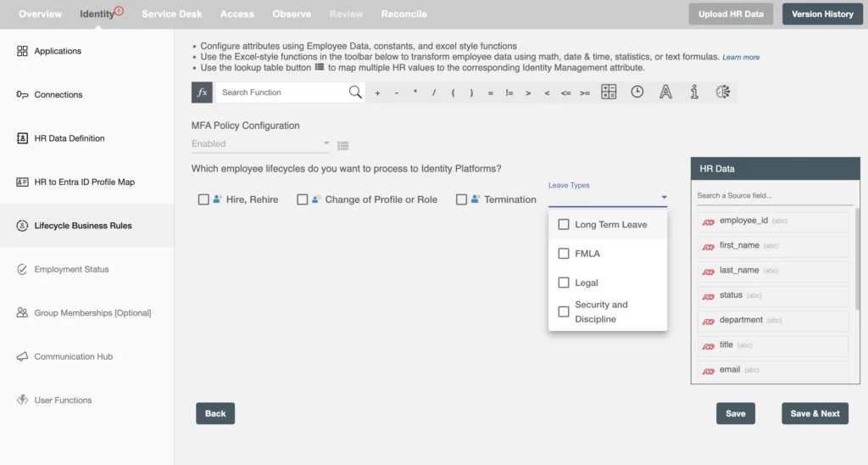Insert the greater-than operator
868x465 pixels.
click(x=528, y=93)
